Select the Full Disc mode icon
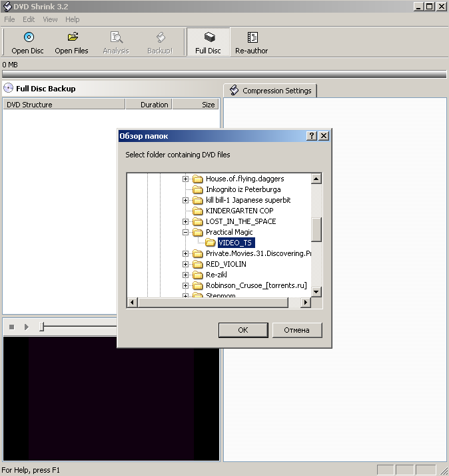Viewport: 449px width, 476px height. (209, 41)
